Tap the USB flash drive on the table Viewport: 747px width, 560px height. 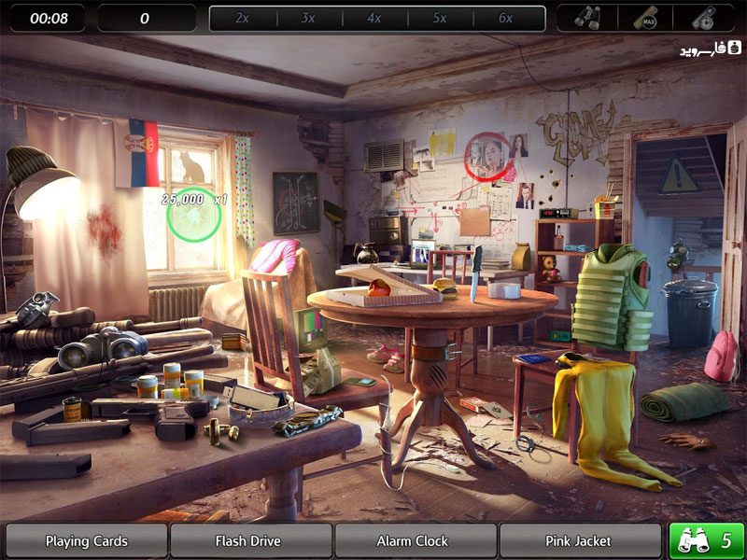pos(251,396)
